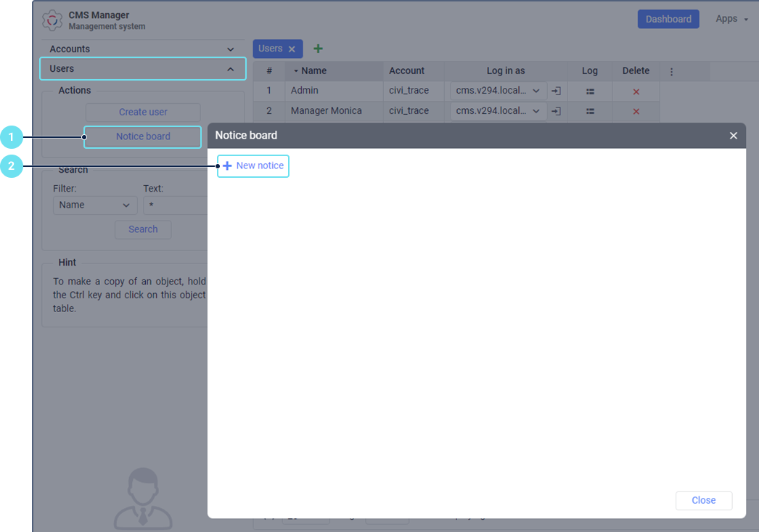Click the green plus add-tab icon
The image size is (759, 532).
pos(318,49)
